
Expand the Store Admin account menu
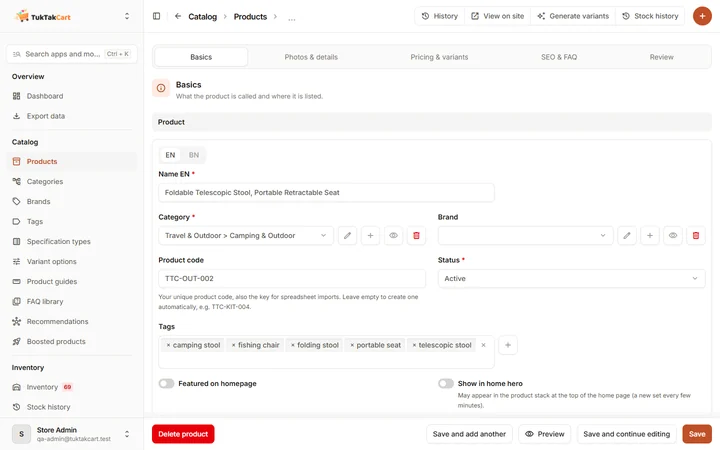coord(127,434)
